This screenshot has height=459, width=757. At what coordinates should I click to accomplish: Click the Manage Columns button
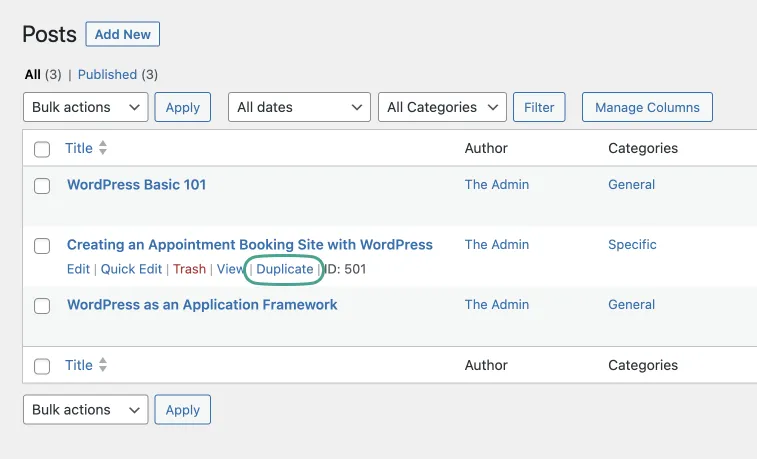point(647,107)
